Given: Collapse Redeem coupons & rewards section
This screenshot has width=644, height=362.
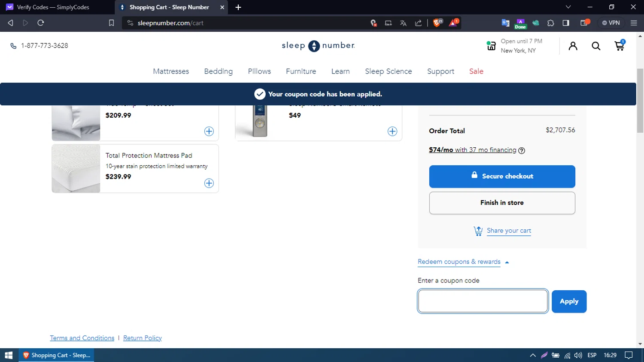Looking at the screenshot, I should (463, 262).
